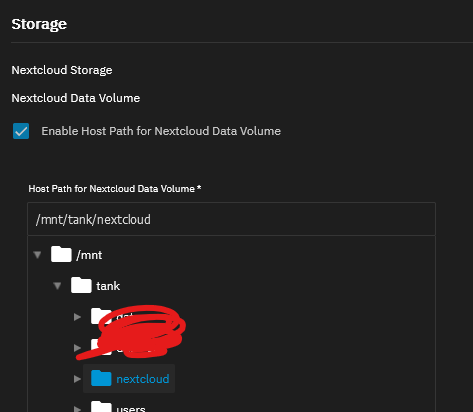473x412 pixels.
Task: Click into the Host Path input showing /mnt/tank/nextcloud
Action: pos(231,219)
